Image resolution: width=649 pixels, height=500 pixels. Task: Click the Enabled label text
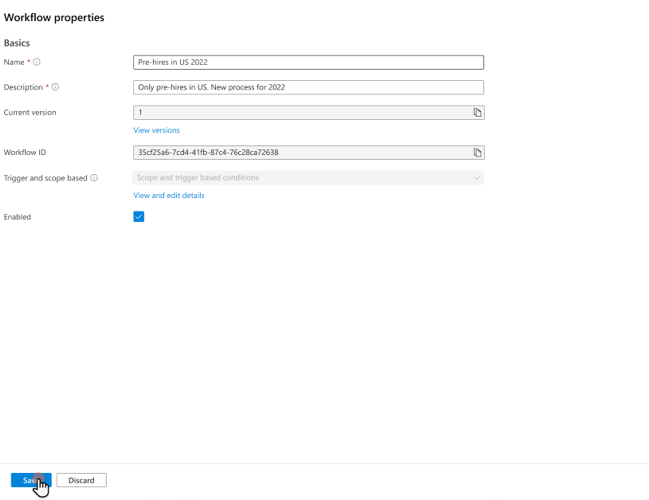[18, 217]
